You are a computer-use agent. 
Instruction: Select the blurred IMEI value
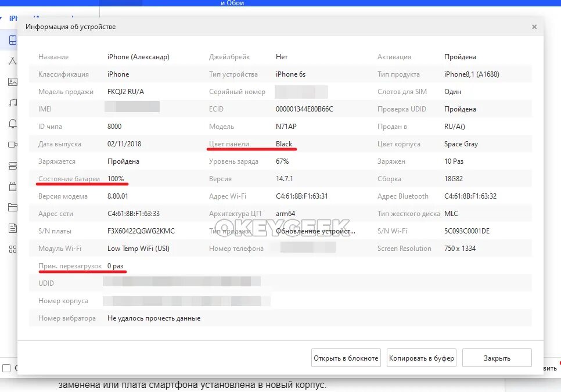(x=132, y=107)
